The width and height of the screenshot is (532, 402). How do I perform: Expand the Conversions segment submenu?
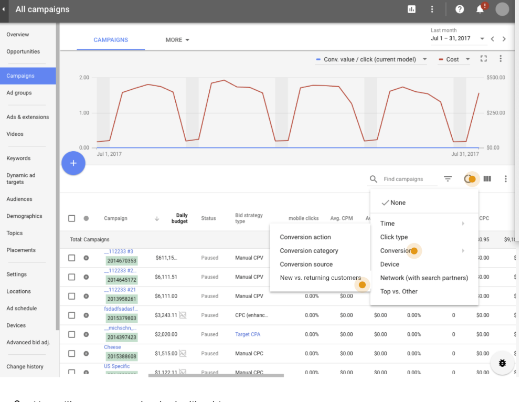point(424,251)
